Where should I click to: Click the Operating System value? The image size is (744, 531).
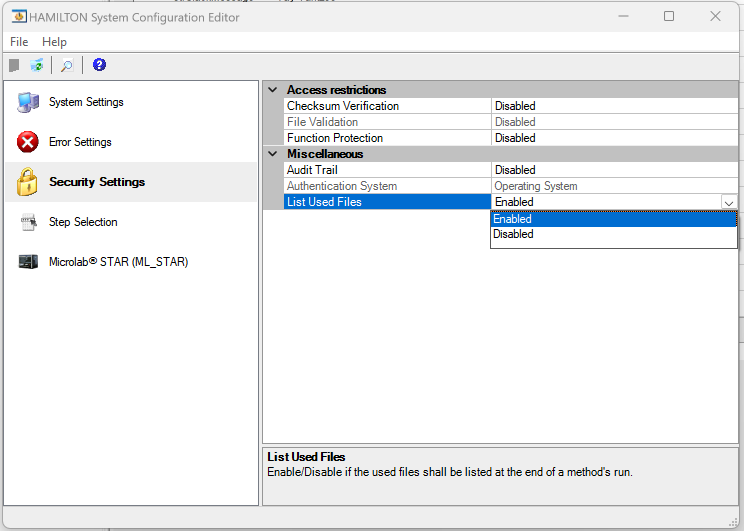pyautogui.click(x=536, y=186)
